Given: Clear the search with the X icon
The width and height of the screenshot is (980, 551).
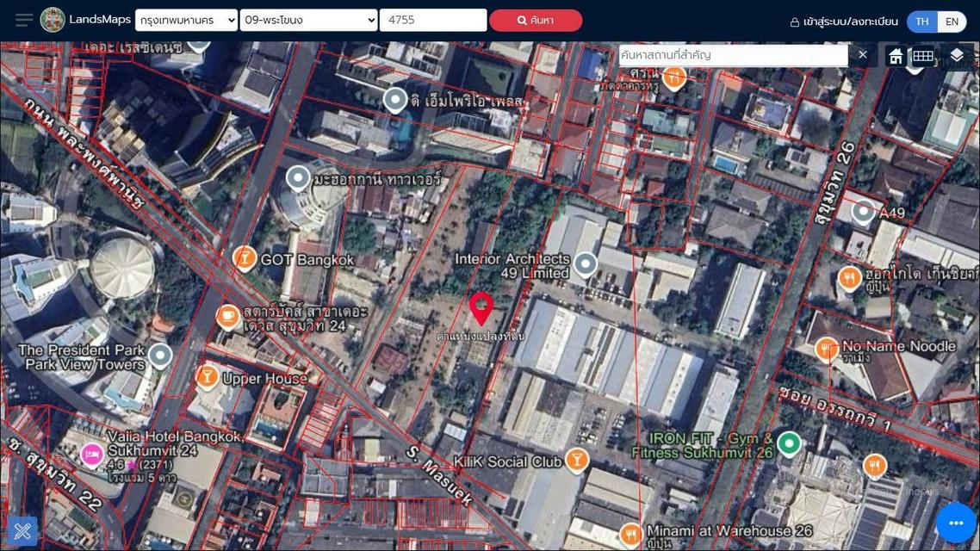Looking at the screenshot, I should [x=862, y=54].
